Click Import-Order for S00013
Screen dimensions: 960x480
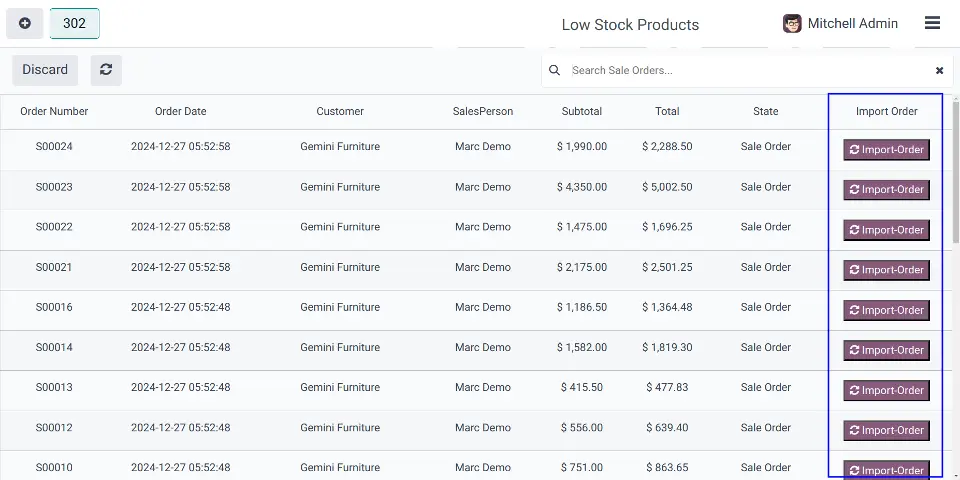pos(887,391)
